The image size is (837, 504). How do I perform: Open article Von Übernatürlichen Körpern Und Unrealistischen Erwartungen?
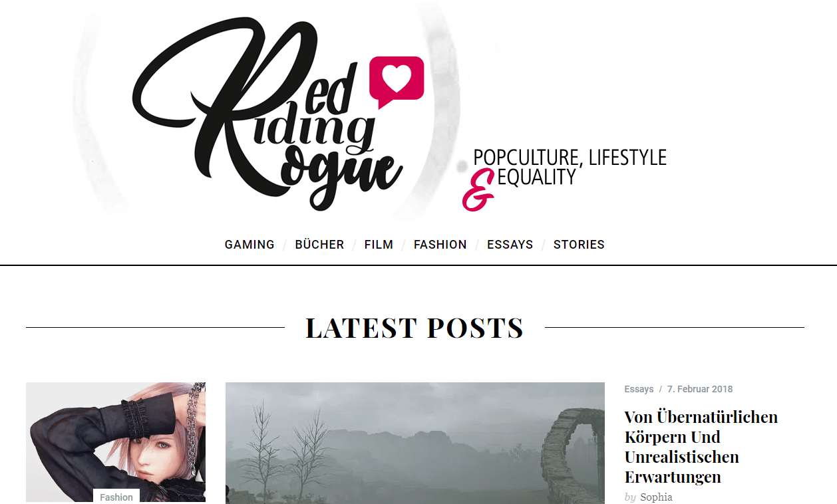[701, 447]
